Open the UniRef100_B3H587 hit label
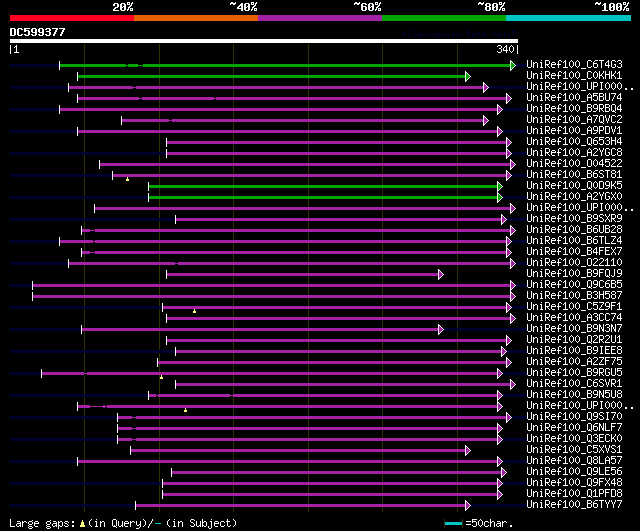The image size is (640, 531). pos(574,295)
